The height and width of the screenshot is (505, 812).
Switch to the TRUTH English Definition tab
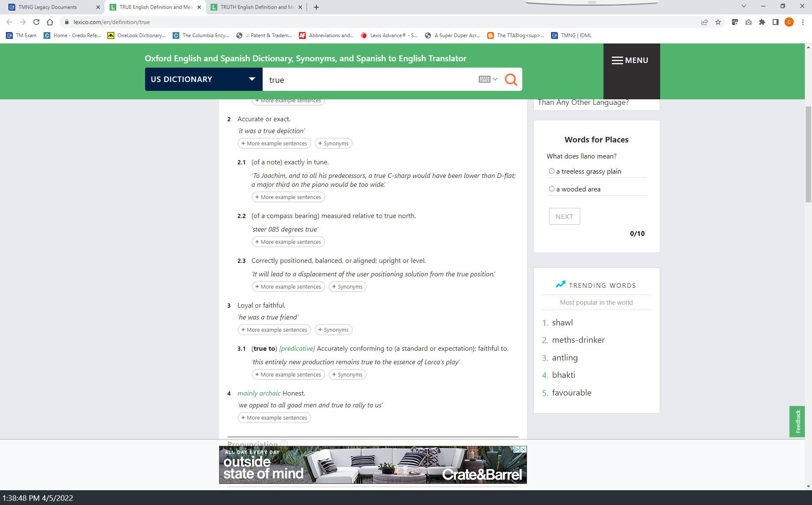click(257, 7)
